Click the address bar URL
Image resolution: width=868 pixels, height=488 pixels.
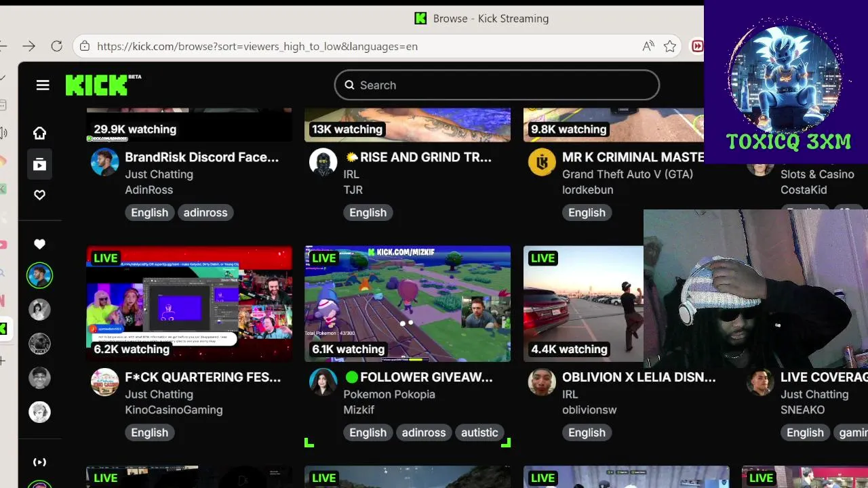[257, 46]
